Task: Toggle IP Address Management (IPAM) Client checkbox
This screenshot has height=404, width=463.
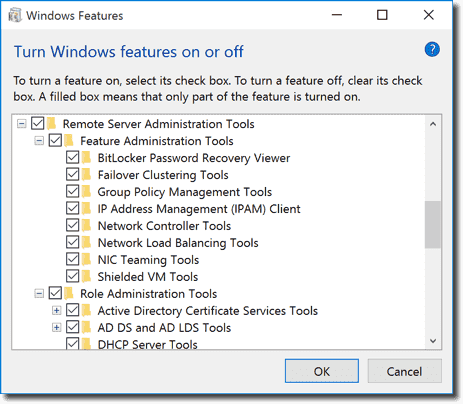Action: point(72,208)
